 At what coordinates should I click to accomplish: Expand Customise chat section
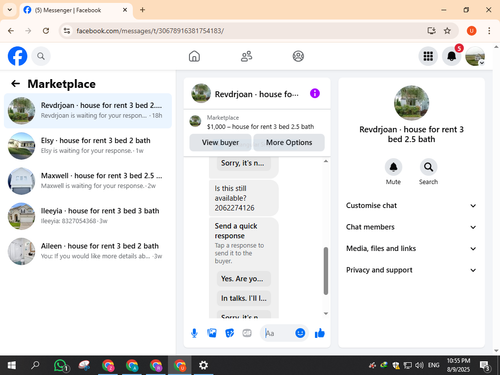pyautogui.click(x=411, y=206)
